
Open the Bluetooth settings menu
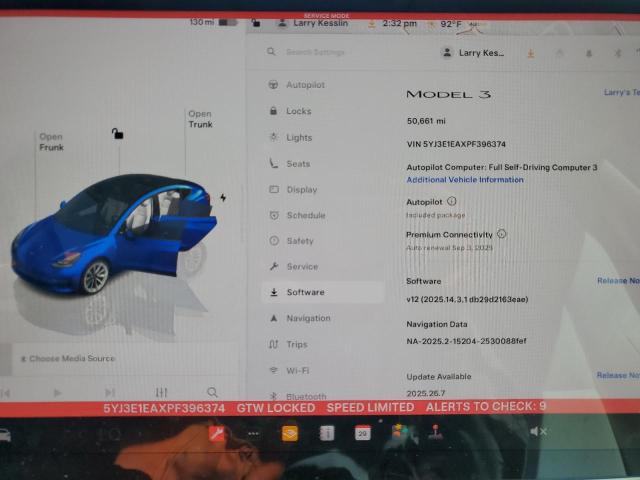coord(298,396)
